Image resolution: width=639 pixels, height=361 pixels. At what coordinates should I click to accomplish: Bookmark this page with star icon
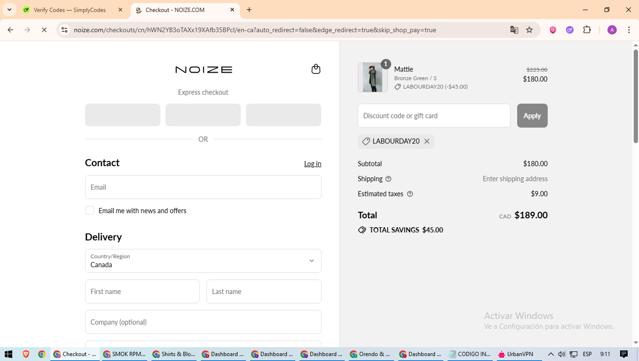529,30
